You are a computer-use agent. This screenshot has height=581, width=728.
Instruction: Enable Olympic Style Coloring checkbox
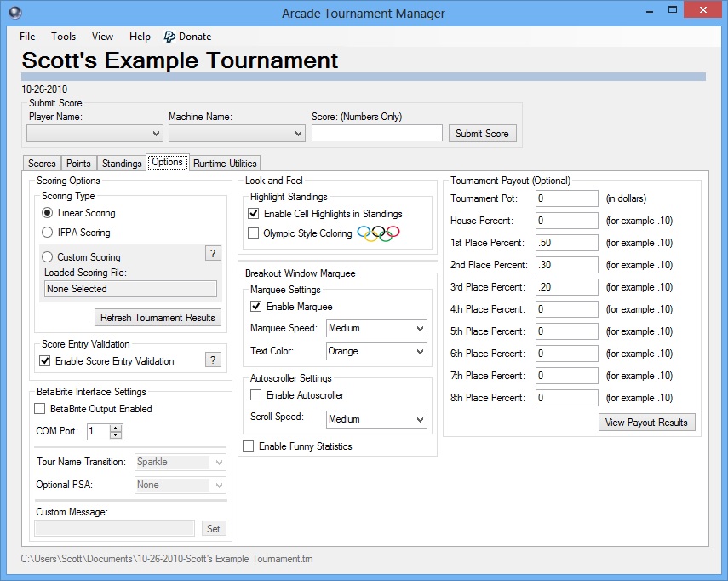tap(254, 233)
